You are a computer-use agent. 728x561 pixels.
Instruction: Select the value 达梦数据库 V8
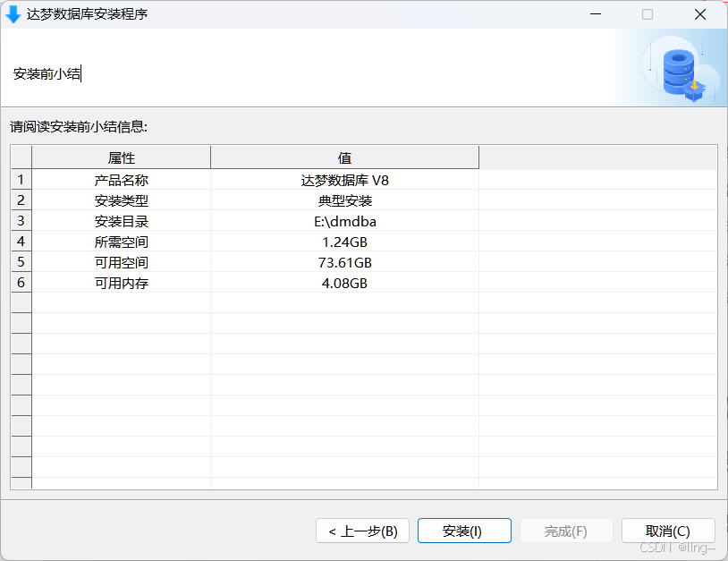(x=344, y=180)
